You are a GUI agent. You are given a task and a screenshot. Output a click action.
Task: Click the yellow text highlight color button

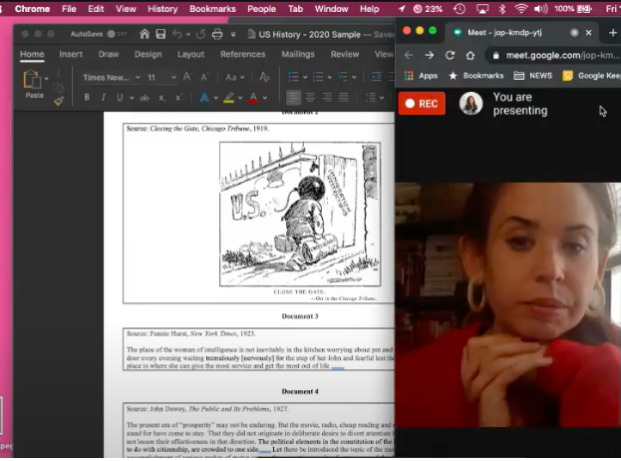point(229,98)
